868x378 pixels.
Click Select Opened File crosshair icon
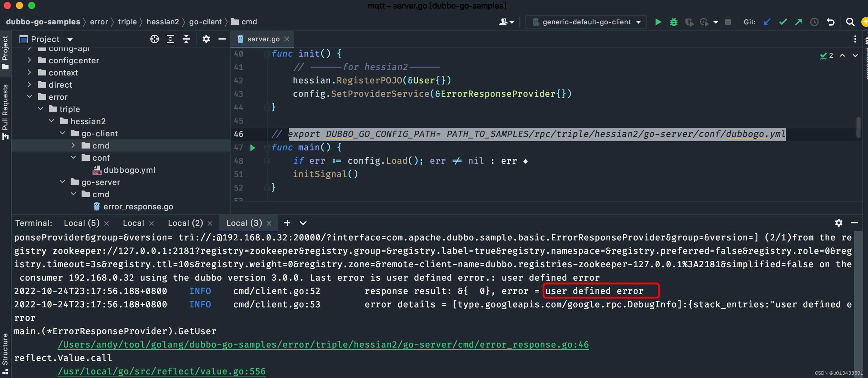click(154, 40)
